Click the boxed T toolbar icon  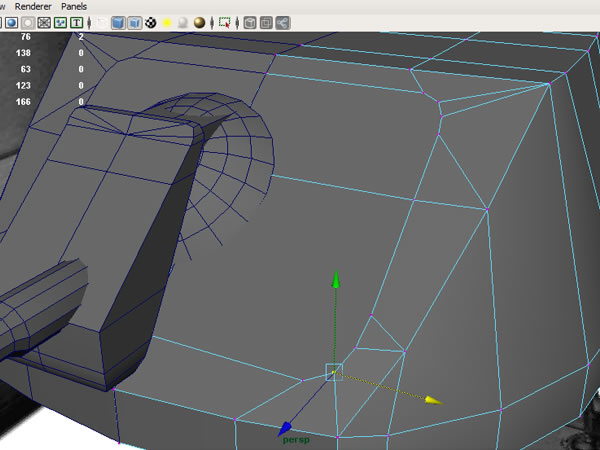(x=78, y=22)
